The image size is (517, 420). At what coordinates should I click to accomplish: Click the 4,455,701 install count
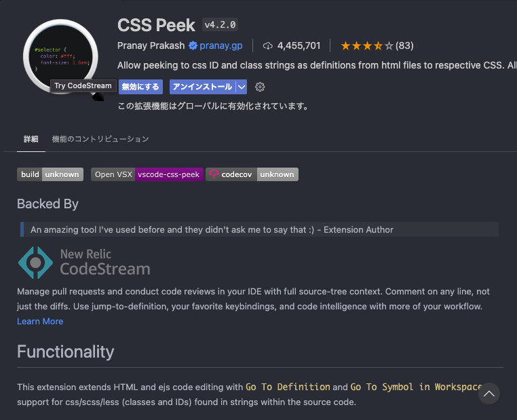tap(299, 45)
